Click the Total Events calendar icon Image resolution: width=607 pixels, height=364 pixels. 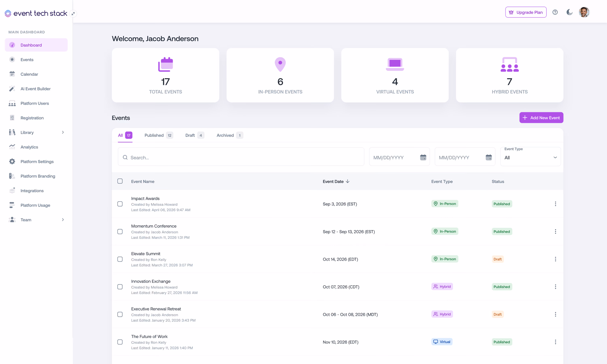165,65
